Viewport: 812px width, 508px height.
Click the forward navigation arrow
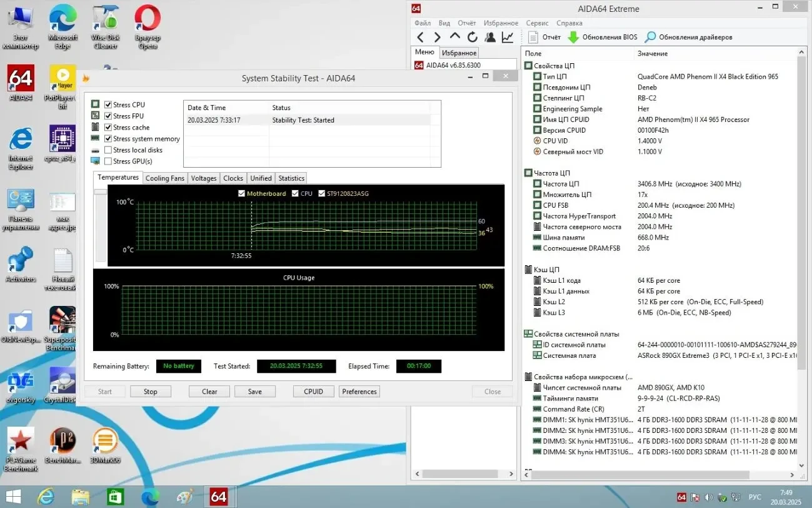point(436,37)
